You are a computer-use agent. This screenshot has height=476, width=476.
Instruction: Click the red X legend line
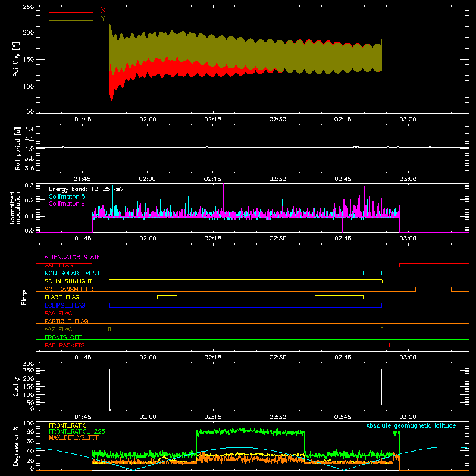click(71, 12)
